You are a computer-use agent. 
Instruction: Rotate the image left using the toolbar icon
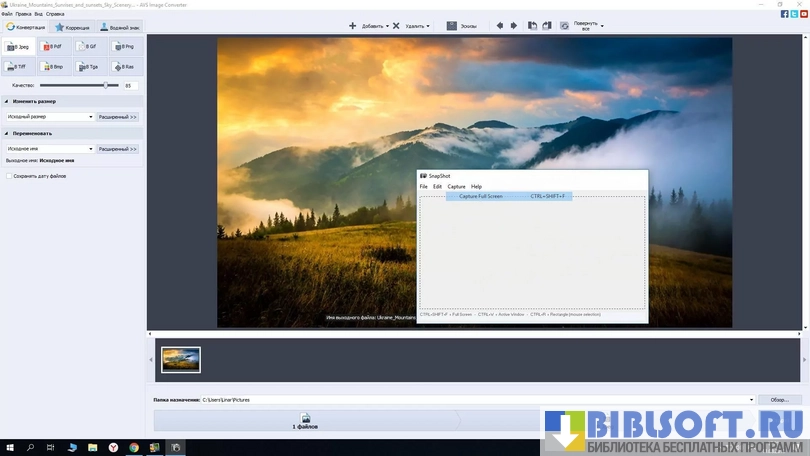tap(532, 26)
